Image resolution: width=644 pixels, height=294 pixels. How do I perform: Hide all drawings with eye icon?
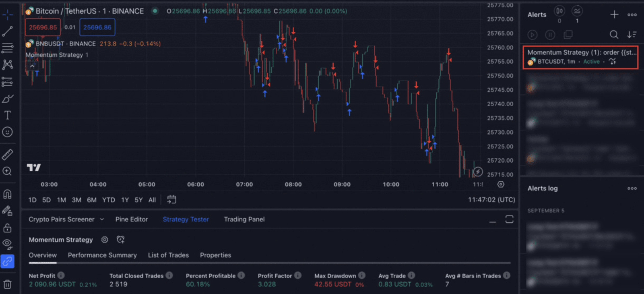(x=7, y=244)
